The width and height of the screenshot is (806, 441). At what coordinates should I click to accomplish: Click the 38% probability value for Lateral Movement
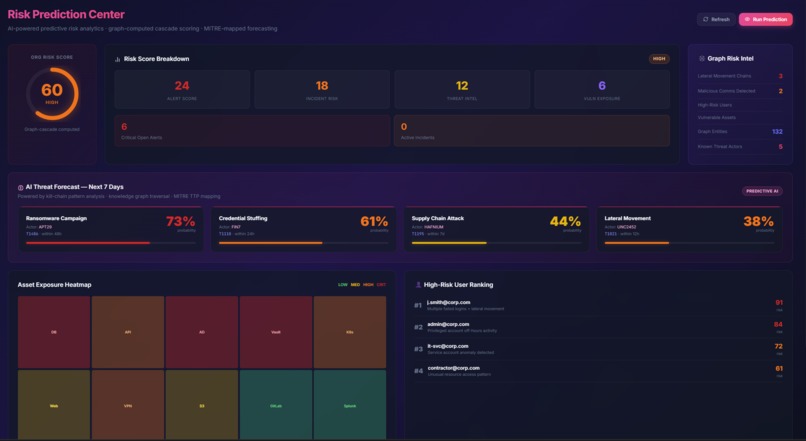point(759,222)
